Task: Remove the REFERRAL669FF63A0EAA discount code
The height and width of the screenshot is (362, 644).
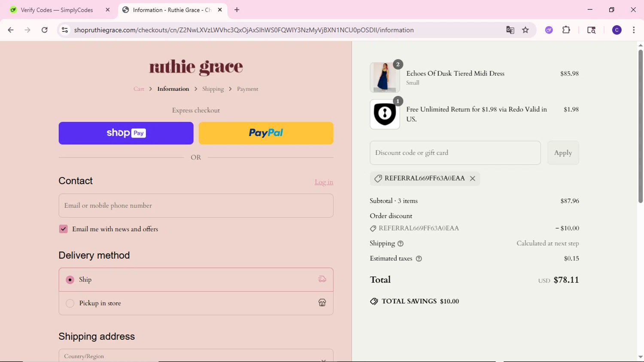Action: tap(473, 179)
